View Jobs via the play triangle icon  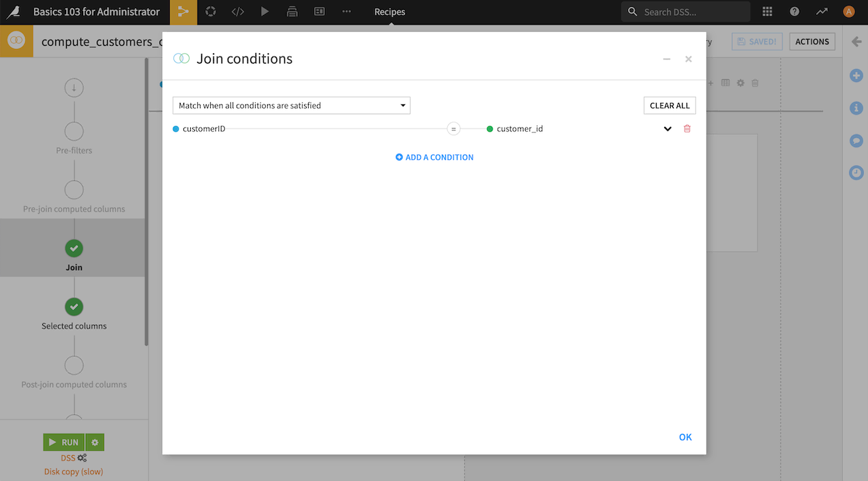265,12
